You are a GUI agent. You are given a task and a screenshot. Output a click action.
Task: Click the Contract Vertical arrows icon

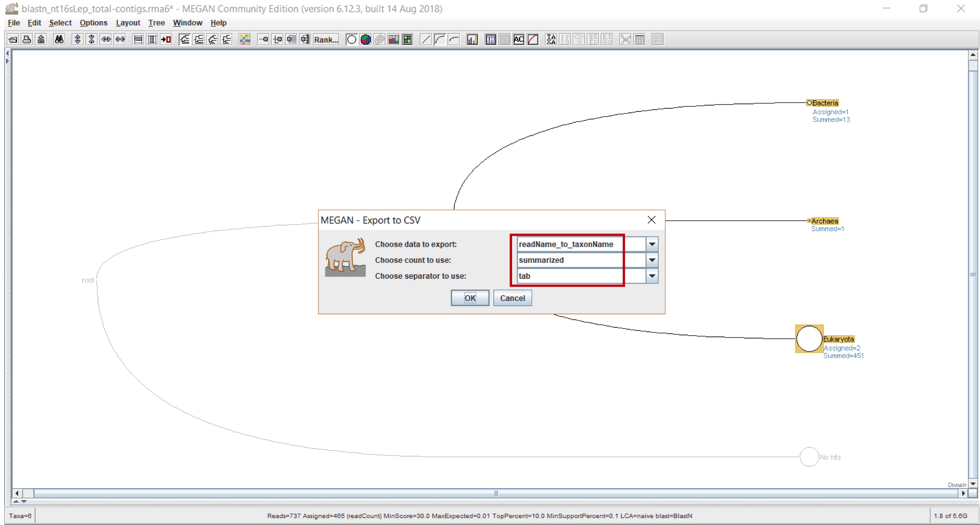click(x=92, y=40)
